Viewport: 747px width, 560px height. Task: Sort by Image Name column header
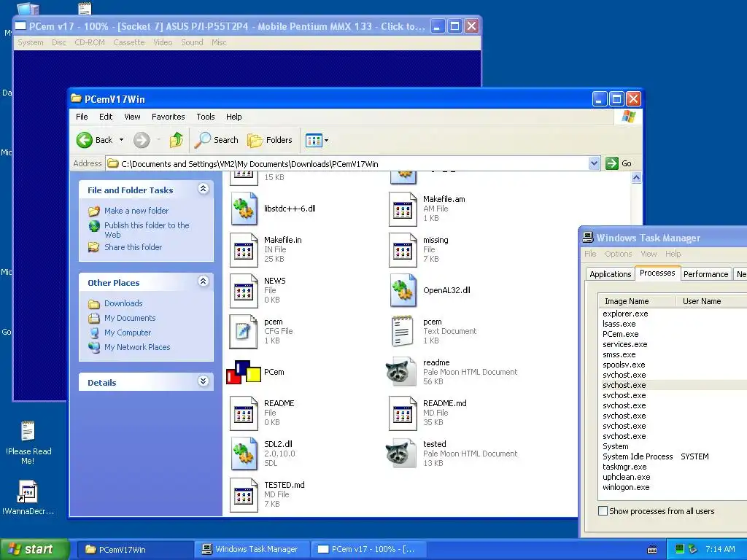(x=637, y=301)
